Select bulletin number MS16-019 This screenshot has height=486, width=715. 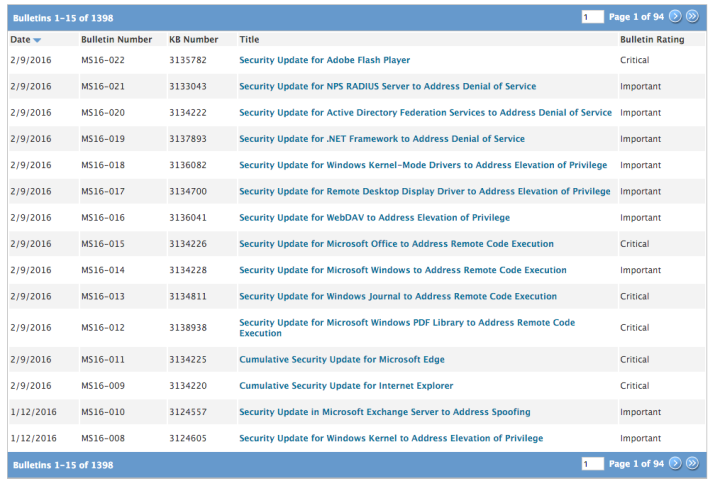pyautogui.click(x=103, y=139)
